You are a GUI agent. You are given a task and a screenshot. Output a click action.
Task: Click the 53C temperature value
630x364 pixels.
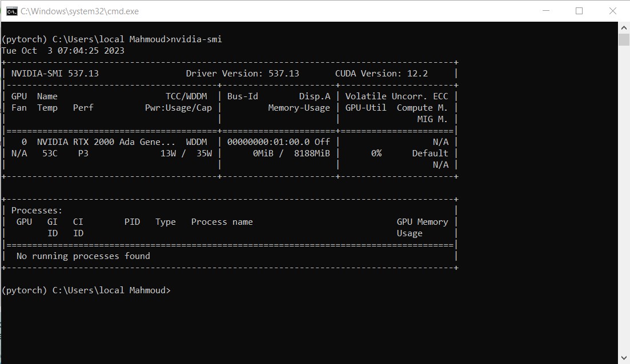(50, 153)
